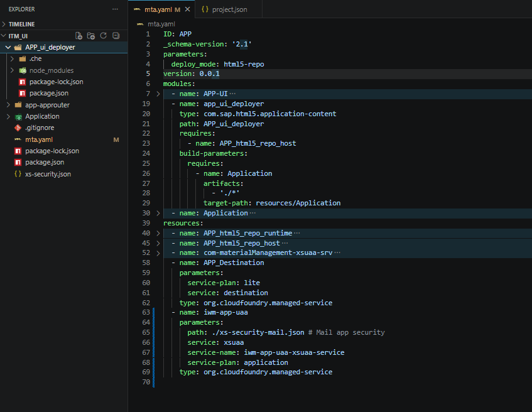Click '# Mail app security' comment
Image resolution: width=532 pixels, height=412 pixels.
pyautogui.click(x=347, y=332)
